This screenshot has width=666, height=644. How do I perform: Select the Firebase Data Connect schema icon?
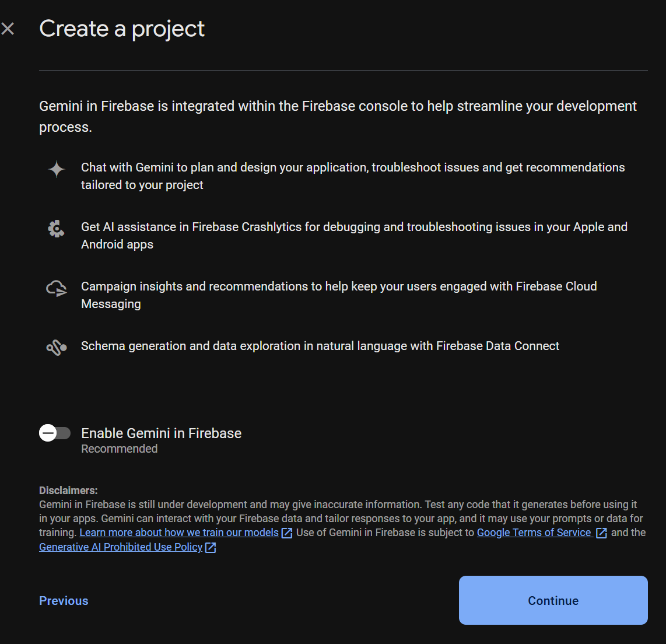(x=55, y=346)
